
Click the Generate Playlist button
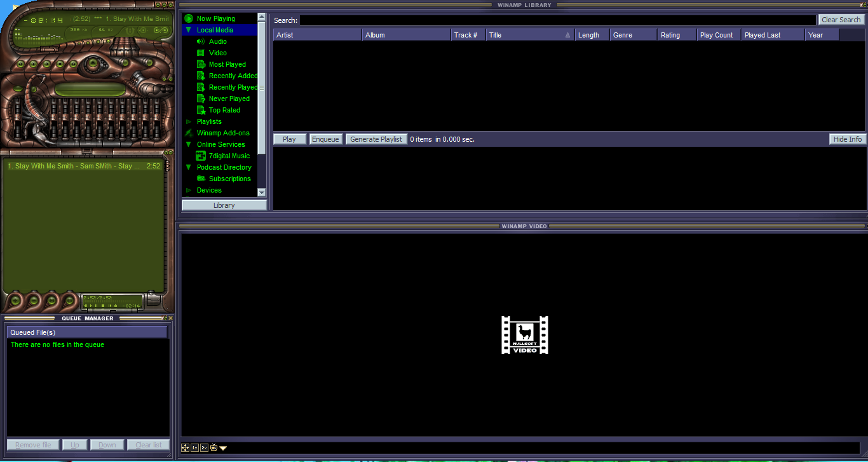click(376, 139)
